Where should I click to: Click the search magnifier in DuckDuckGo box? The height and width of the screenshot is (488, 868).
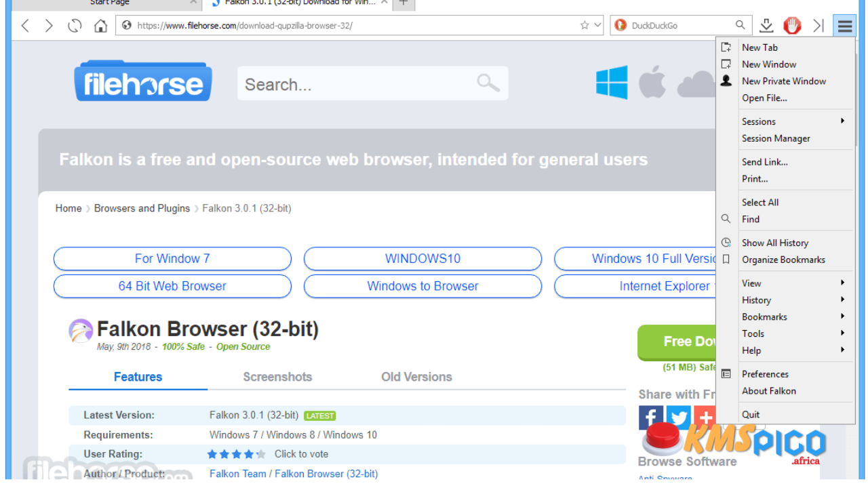[x=741, y=26]
